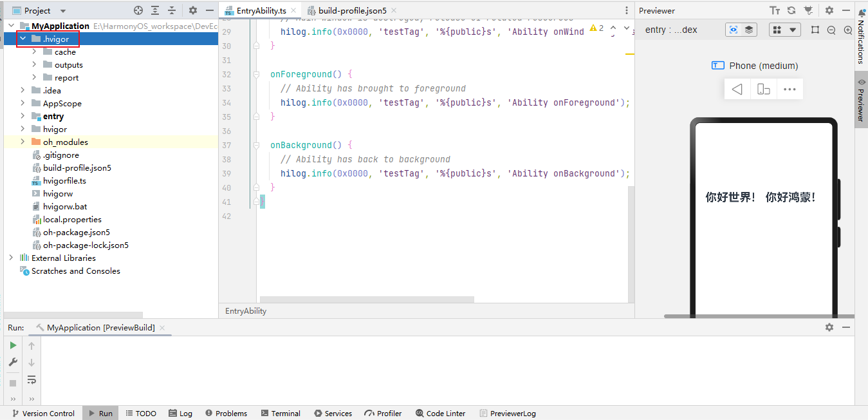This screenshot has width=868, height=420.
Task: Click the back triangle button on device toolbar
Action: point(737,90)
